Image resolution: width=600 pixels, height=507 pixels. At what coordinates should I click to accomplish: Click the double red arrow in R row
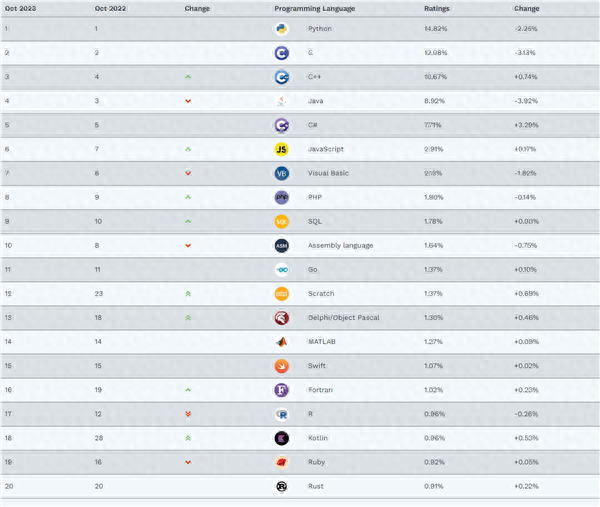click(188, 414)
